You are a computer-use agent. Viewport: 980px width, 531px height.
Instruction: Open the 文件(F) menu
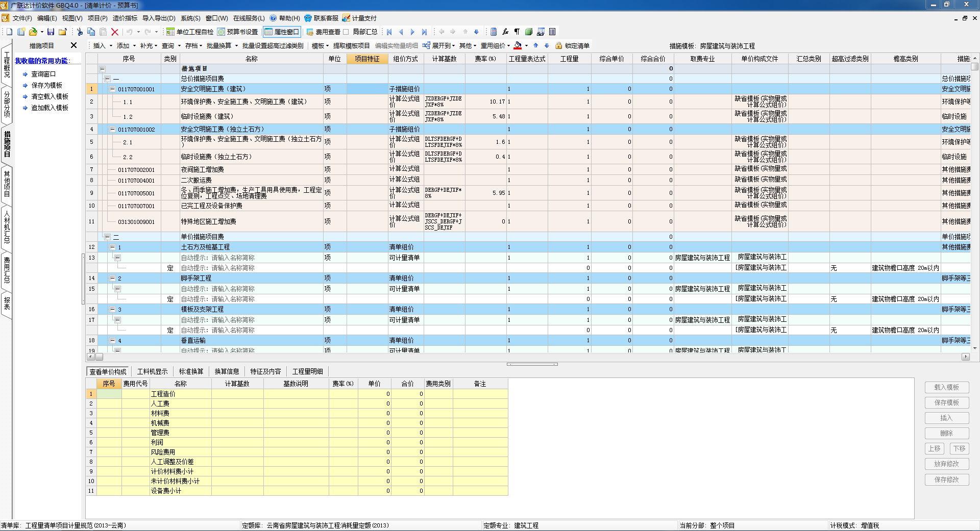pyautogui.click(x=22, y=18)
